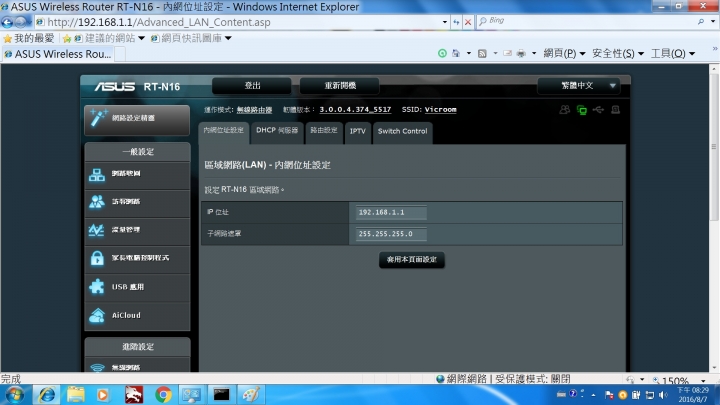Screen dimensions: 720x405
Task: Click the green internet connection status icon
Action: pyautogui.click(x=582, y=110)
